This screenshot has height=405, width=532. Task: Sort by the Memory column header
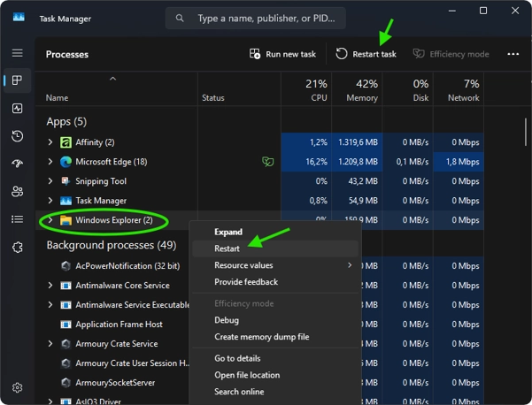[357, 89]
